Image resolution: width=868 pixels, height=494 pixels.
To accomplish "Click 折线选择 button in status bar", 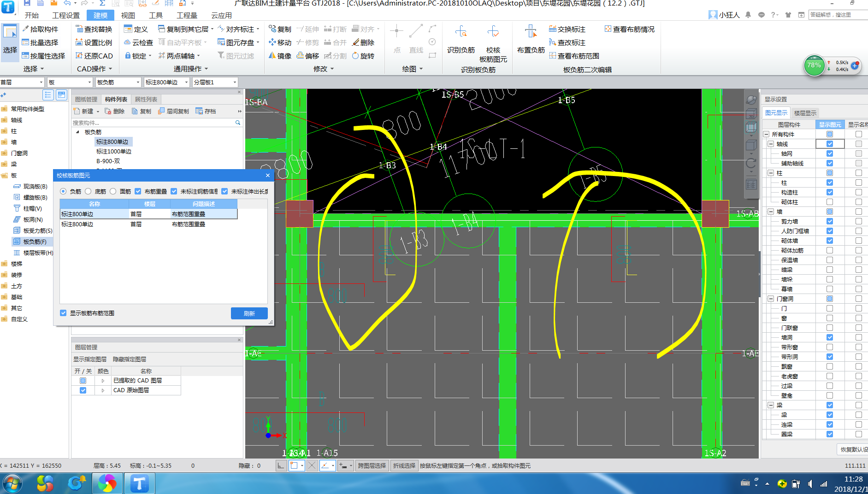I will (404, 466).
